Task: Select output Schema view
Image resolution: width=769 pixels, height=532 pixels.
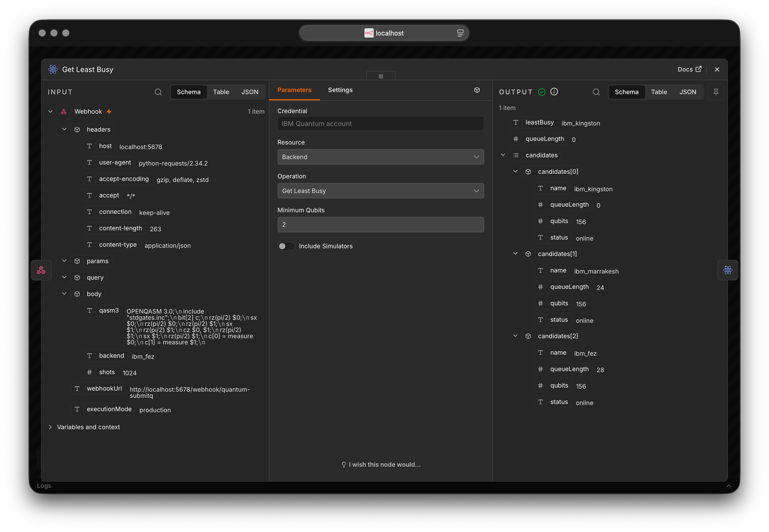Action: point(627,92)
